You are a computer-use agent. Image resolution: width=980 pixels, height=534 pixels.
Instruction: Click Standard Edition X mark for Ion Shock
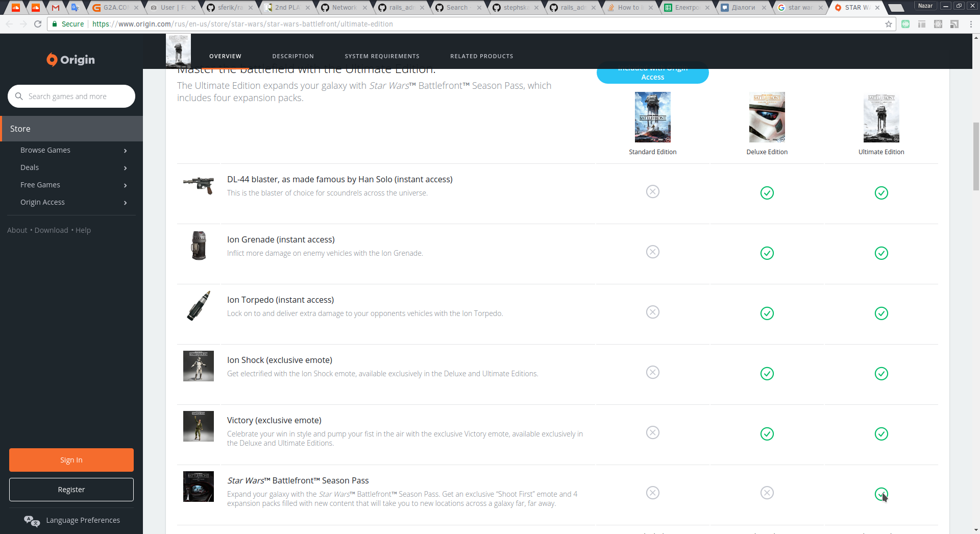click(653, 372)
